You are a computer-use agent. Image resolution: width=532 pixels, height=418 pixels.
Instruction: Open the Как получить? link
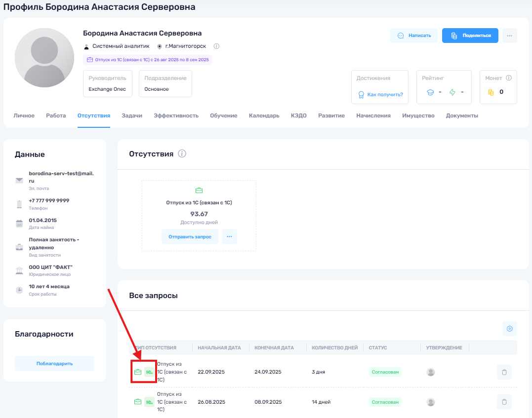pyautogui.click(x=385, y=94)
